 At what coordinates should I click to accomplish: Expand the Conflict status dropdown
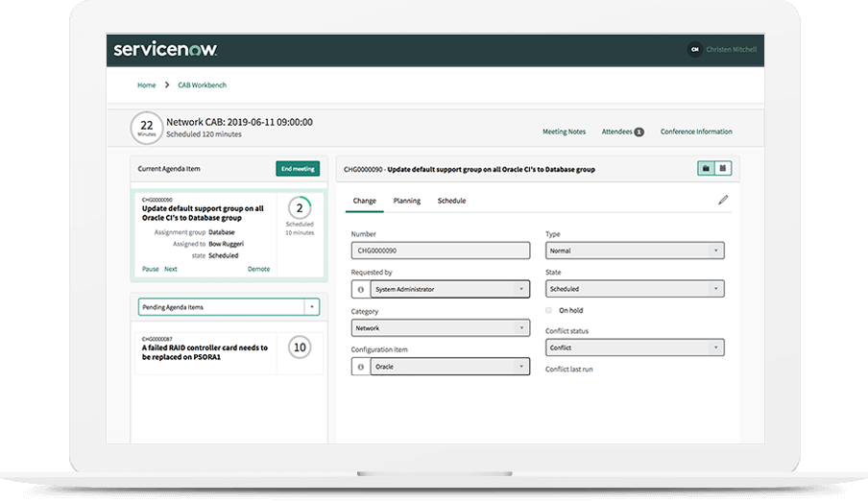click(x=635, y=347)
